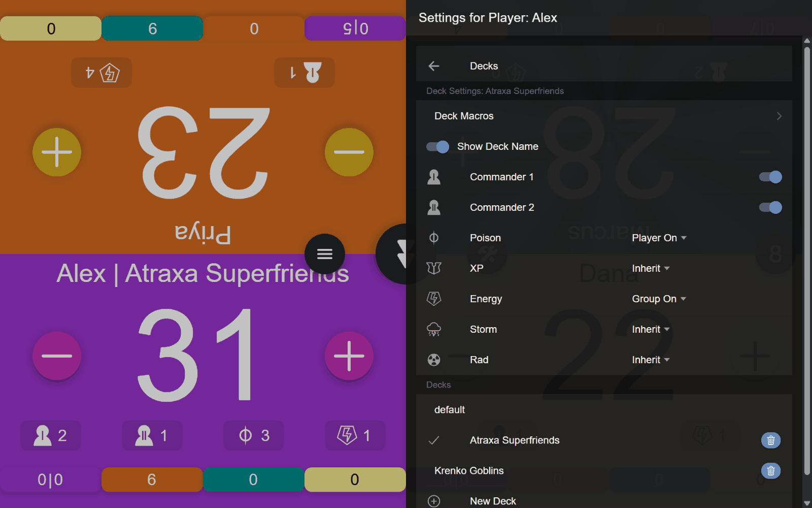Click Alex's Commander 2 damage counter
The image size is (812, 508).
click(x=152, y=435)
